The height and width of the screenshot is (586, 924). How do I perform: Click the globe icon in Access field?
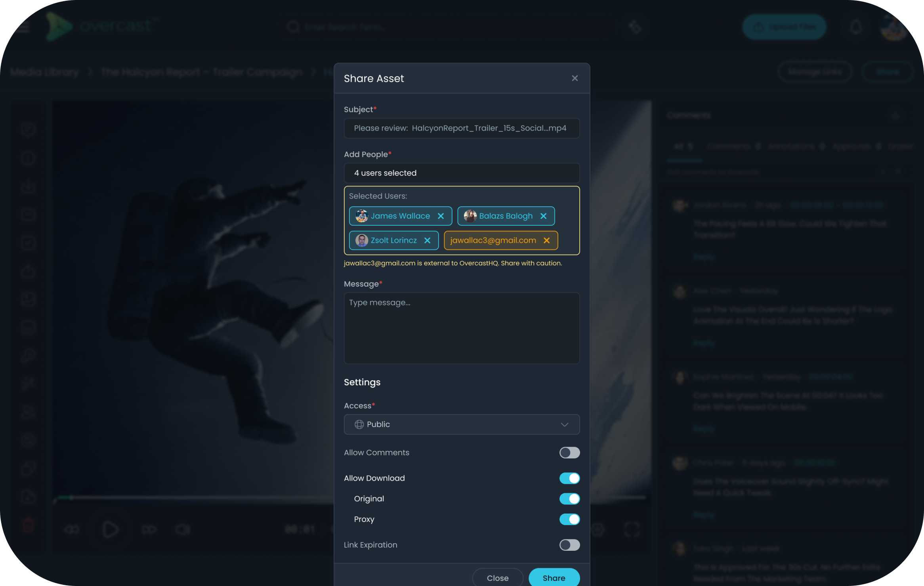[x=359, y=424]
